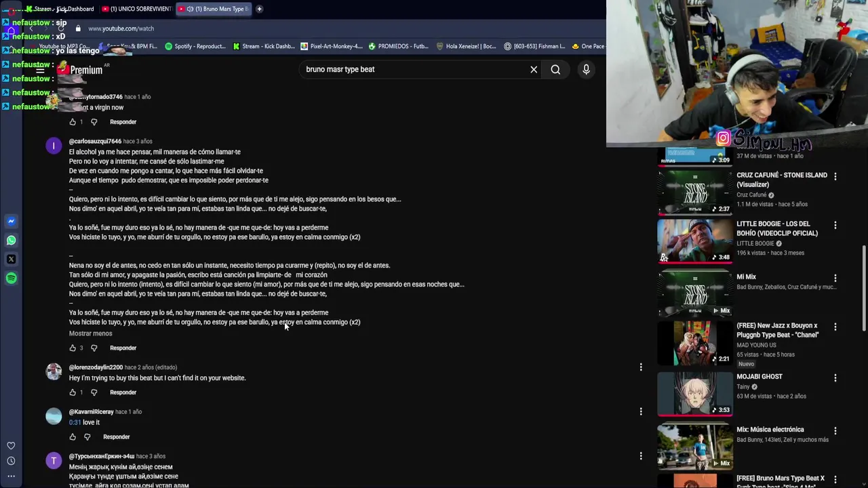Image resolution: width=868 pixels, height=488 pixels.
Task: Open options for Mix: Música electrónica
Action: point(835,430)
